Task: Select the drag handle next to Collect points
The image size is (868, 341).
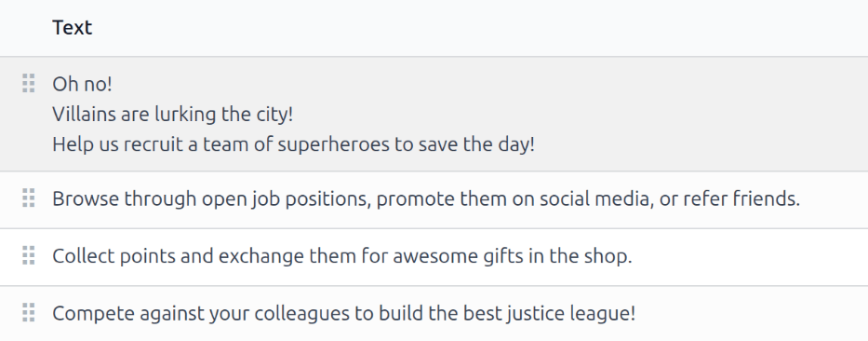Action: pyautogui.click(x=28, y=255)
